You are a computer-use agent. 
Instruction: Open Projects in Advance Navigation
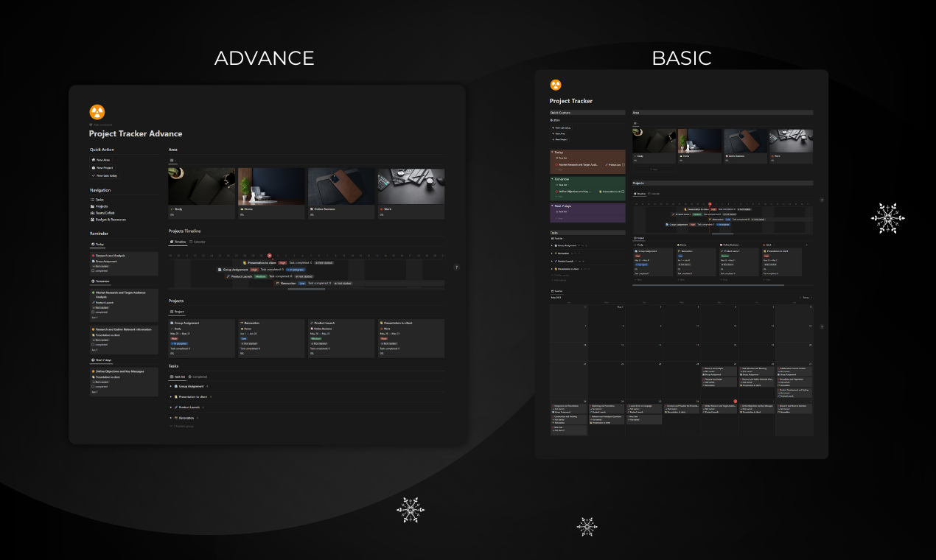[x=99, y=206]
